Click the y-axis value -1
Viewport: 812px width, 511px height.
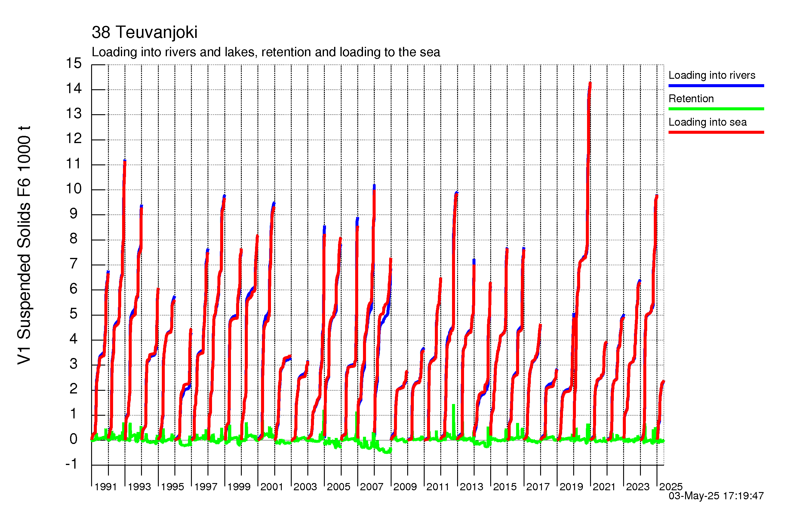(x=72, y=464)
